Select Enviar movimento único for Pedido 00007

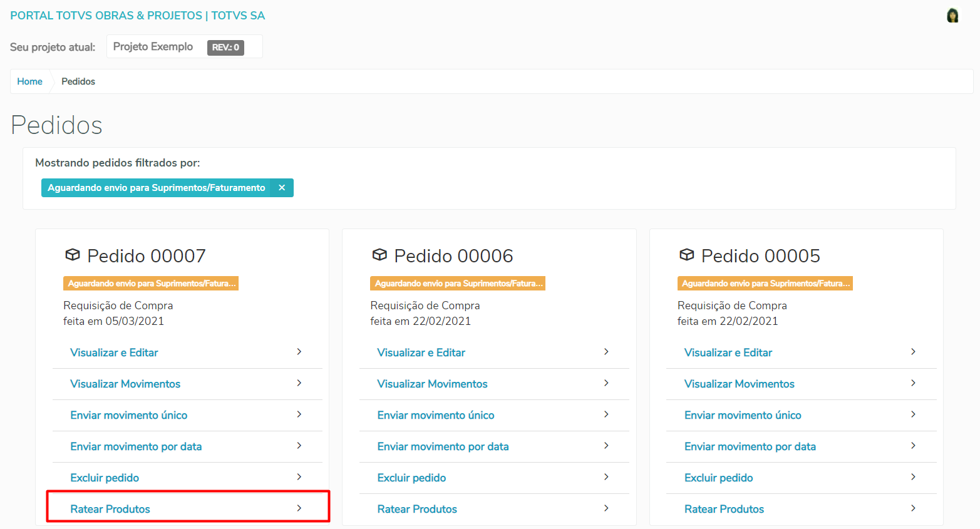(128, 415)
